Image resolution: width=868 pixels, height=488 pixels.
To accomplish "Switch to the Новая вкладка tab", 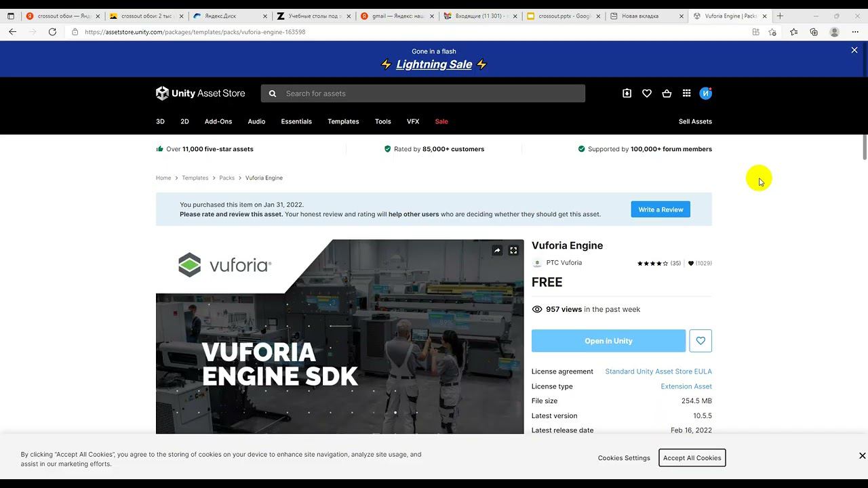I will click(x=648, y=16).
